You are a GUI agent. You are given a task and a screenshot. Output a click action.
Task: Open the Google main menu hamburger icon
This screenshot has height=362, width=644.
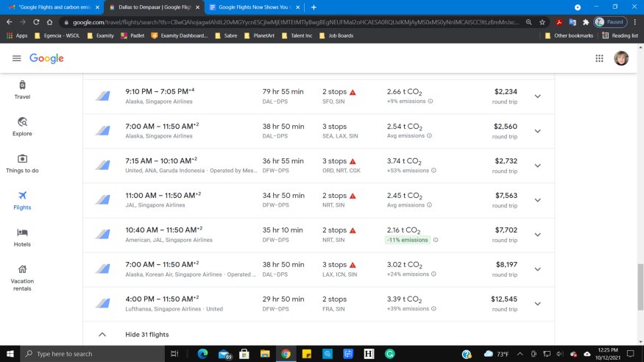pos(16,58)
